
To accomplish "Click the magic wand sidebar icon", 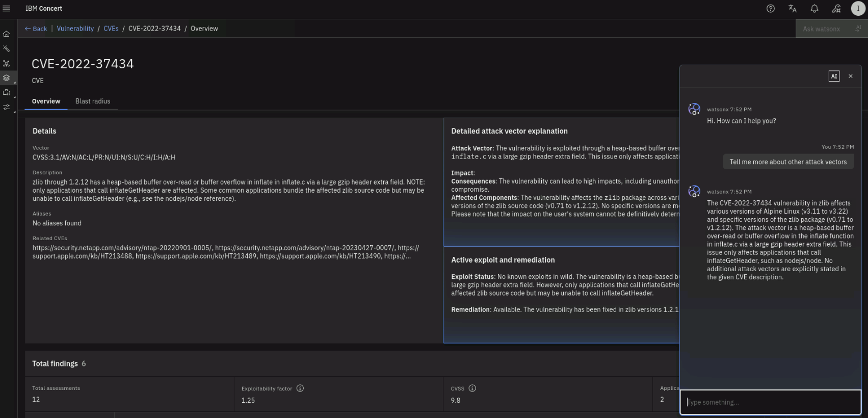I will click(7, 49).
